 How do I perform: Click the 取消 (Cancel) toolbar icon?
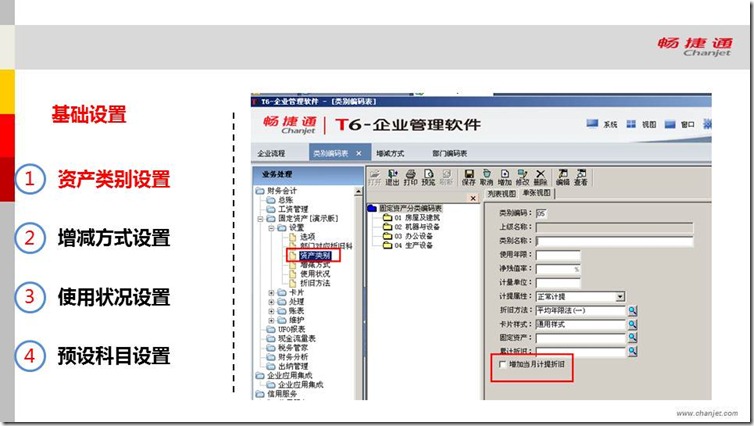click(486, 177)
